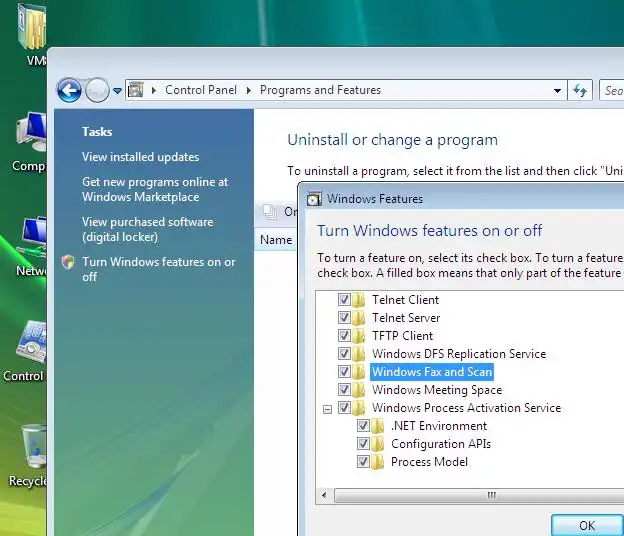Select the Process Model label

coord(429,462)
